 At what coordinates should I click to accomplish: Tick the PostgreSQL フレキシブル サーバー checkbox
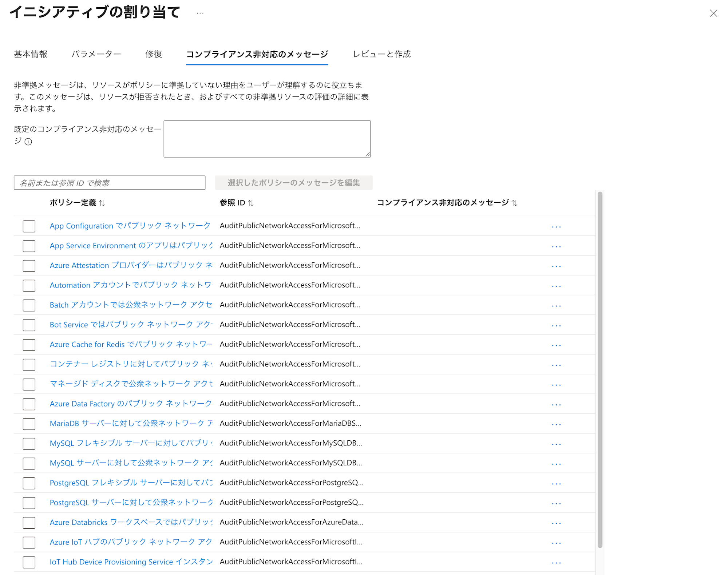[29, 483]
